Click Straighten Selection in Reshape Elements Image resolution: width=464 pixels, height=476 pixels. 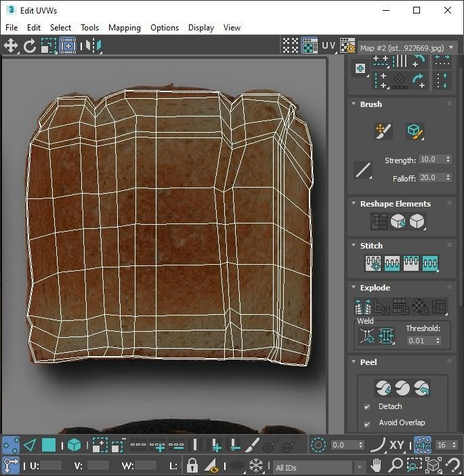[379, 221]
